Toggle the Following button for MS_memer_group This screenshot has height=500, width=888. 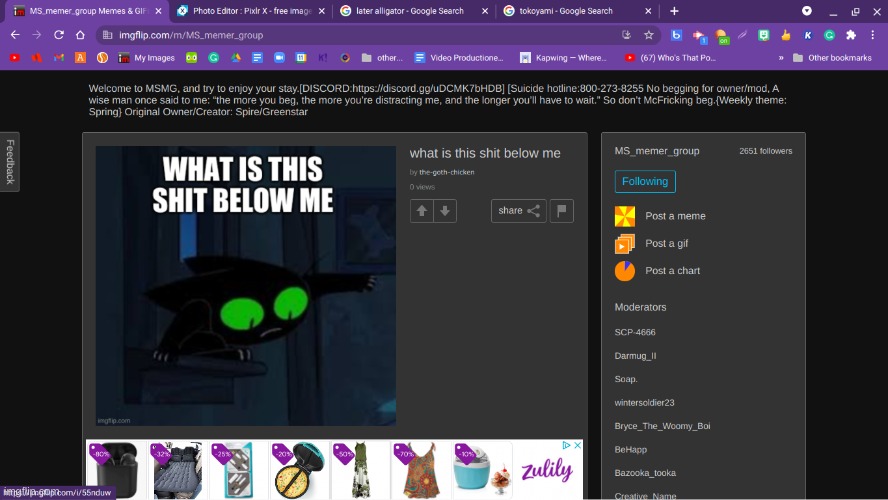(645, 181)
